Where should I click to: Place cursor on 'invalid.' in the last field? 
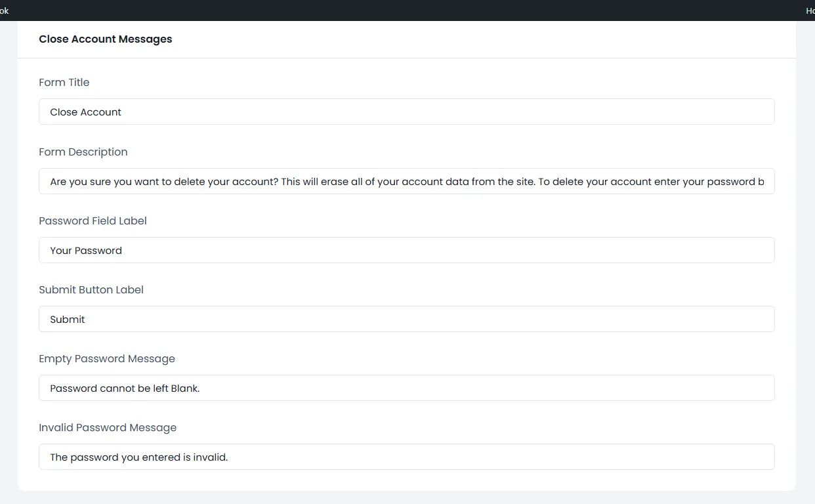pos(210,457)
